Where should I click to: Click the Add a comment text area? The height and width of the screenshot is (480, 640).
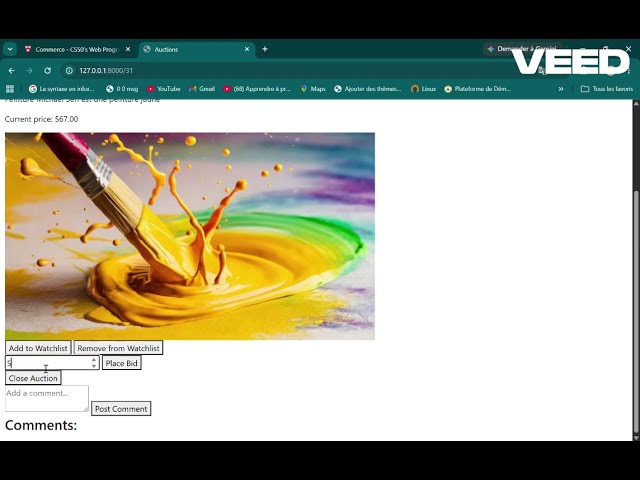47,398
